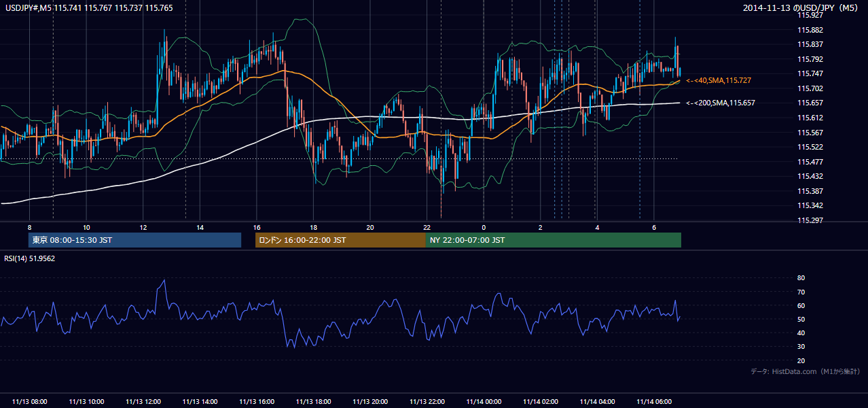Click the 115.297 price axis label
This screenshot has width=868, height=408.
[x=810, y=220]
